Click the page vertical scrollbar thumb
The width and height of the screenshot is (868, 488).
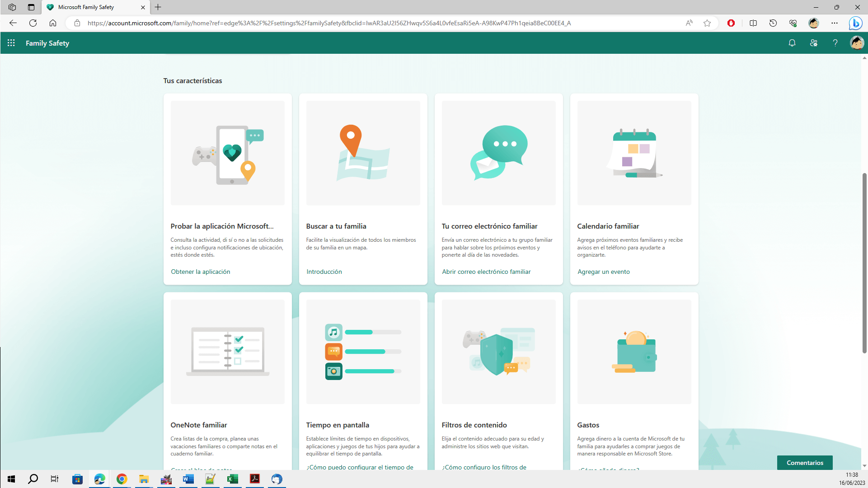[864, 263]
